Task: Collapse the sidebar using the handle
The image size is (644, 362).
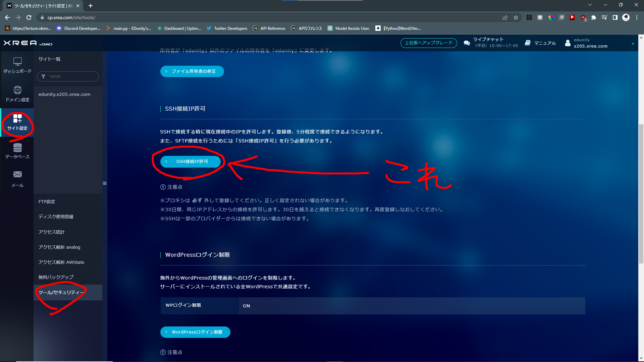Action: point(104,183)
